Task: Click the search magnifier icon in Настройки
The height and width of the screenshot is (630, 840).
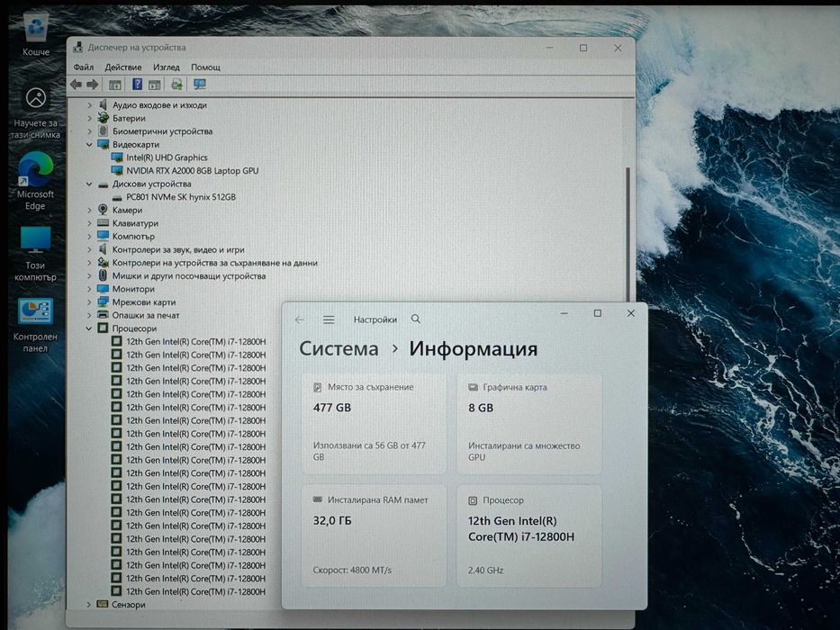Action: (416, 319)
